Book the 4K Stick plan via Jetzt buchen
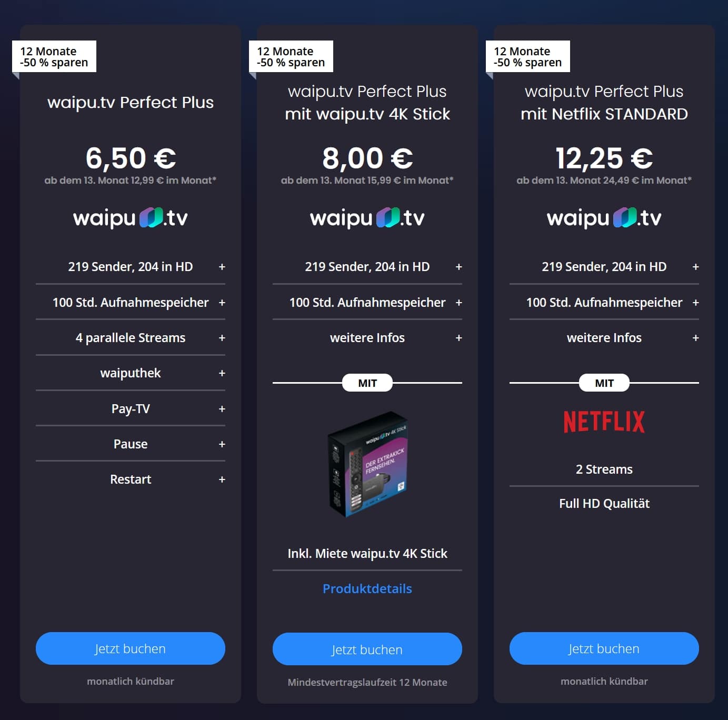The width and height of the screenshot is (728, 720). pyautogui.click(x=367, y=649)
